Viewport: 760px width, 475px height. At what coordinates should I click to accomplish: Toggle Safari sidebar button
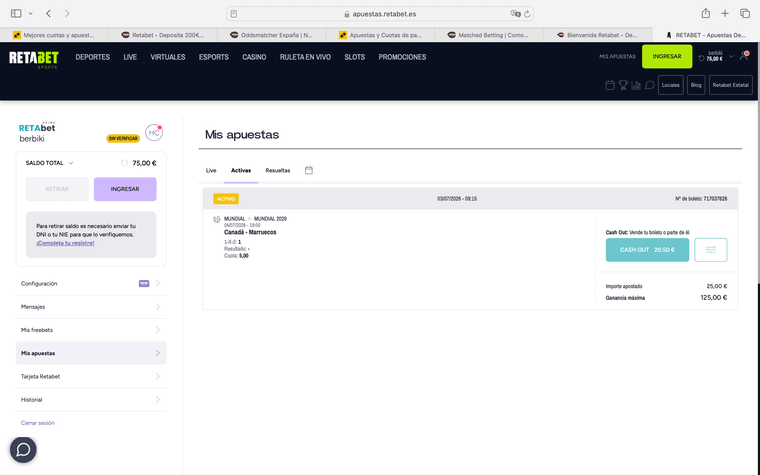(16, 14)
